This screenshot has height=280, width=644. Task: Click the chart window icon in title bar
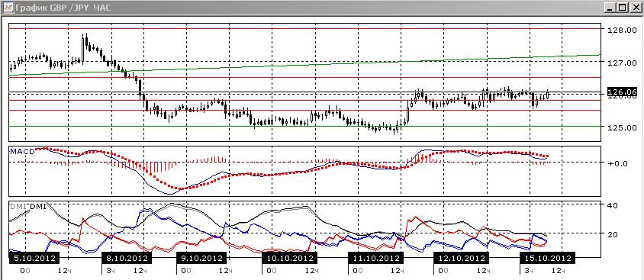8,7
